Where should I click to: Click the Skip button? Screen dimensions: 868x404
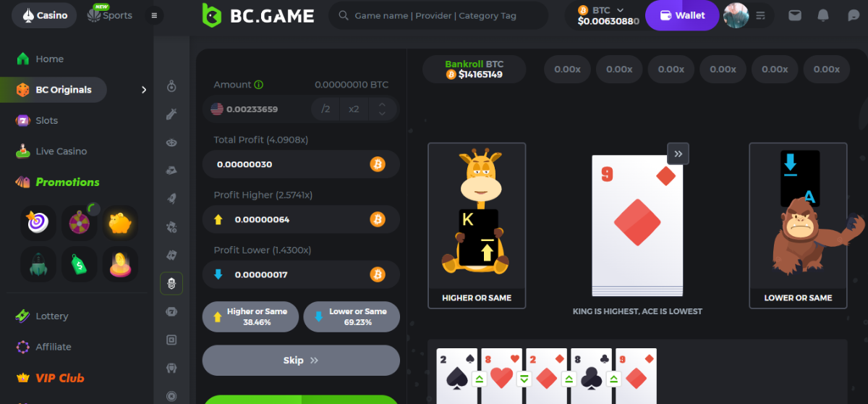click(301, 360)
